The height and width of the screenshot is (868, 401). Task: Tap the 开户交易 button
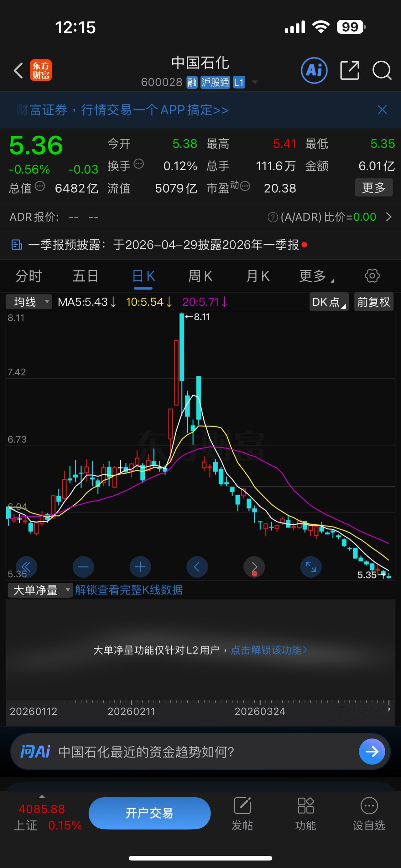[149, 813]
